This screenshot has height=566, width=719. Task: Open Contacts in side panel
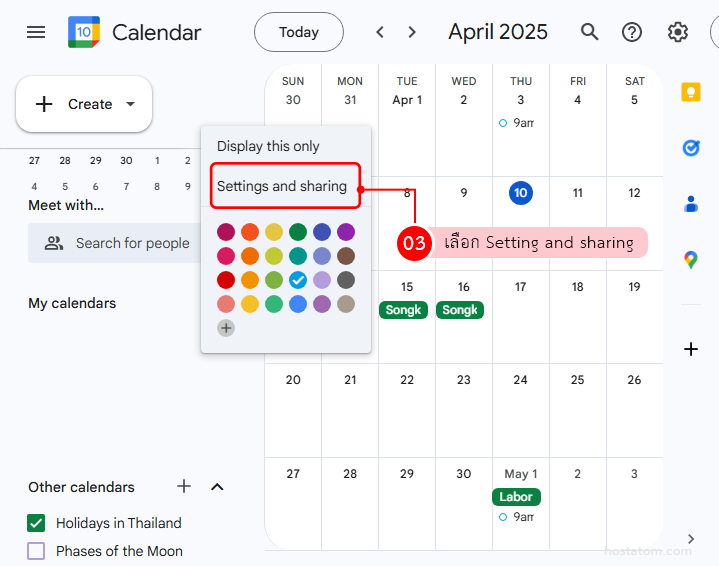pos(690,204)
